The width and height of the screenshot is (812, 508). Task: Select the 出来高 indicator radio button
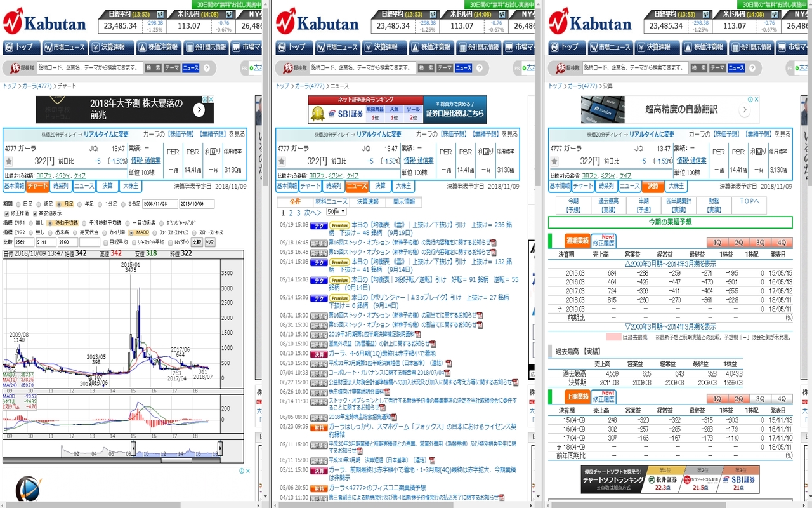49,232
